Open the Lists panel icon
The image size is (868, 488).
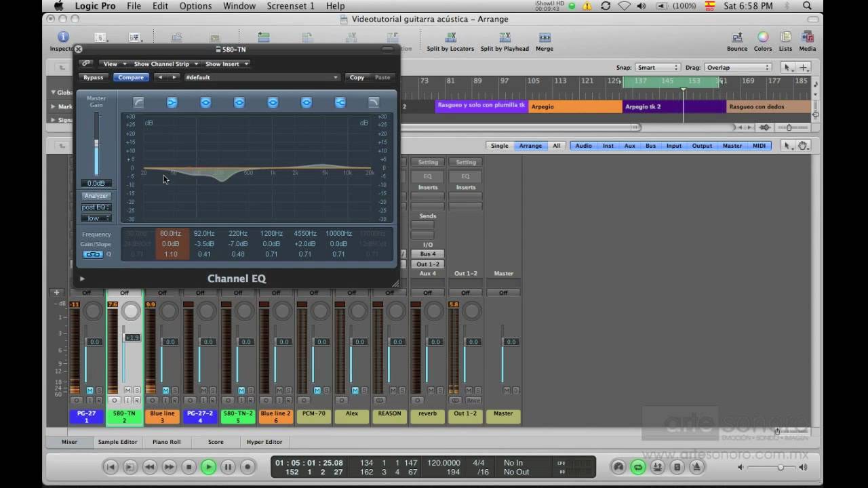click(x=785, y=37)
